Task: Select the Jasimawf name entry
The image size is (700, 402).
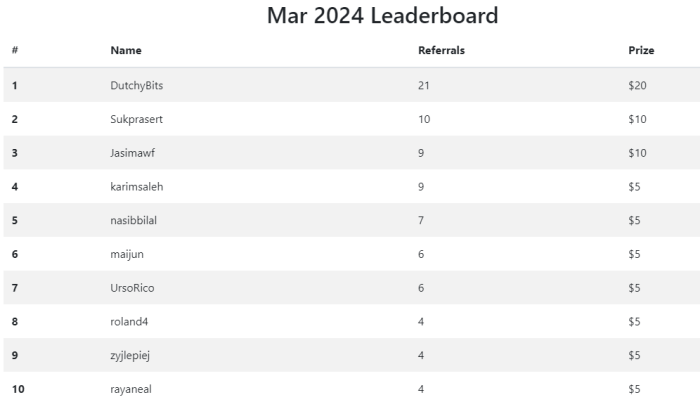Action: pos(133,153)
